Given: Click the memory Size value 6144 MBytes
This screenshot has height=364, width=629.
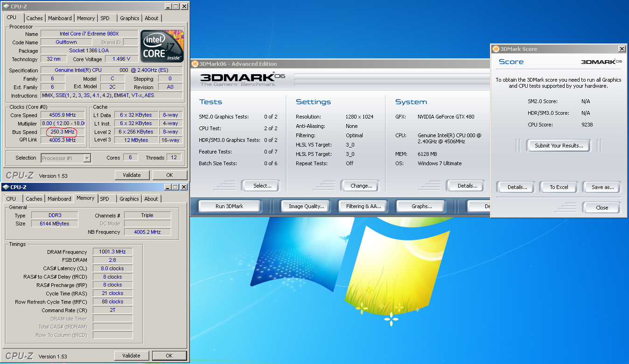Looking at the screenshot, I should [x=55, y=224].
